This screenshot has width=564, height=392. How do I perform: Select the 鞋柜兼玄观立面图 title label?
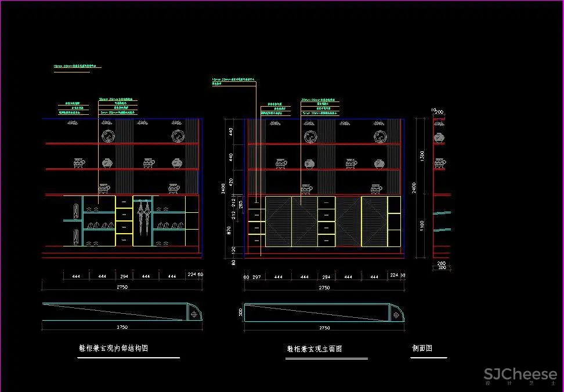click(x=314, y=349)
